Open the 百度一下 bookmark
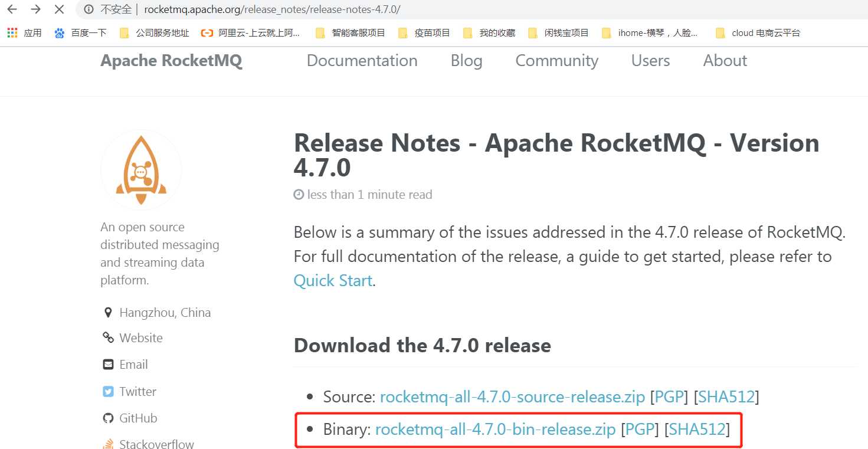Image resolution: width=868 pixels, height=449 pixels. 80,33
